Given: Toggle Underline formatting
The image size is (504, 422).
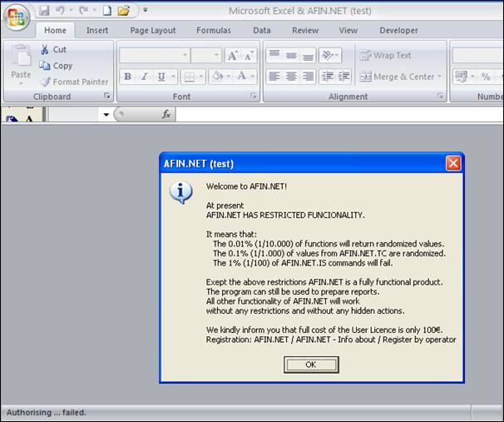Looking at the screenshot, I should point(161,77).
